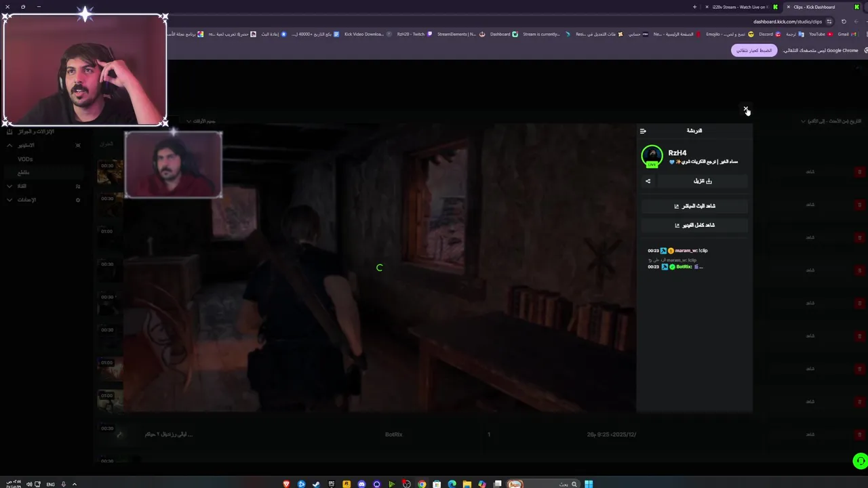868x488 pixels.
Task: Open the Discord bookmark
Action: point(770,35)
